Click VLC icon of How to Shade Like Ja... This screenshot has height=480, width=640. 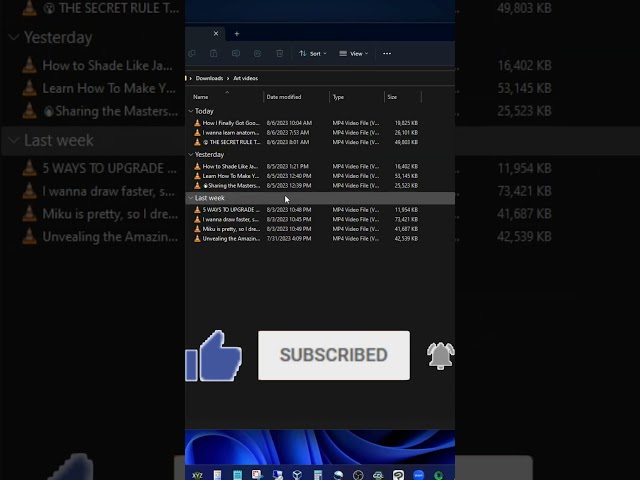click(197, 166)
